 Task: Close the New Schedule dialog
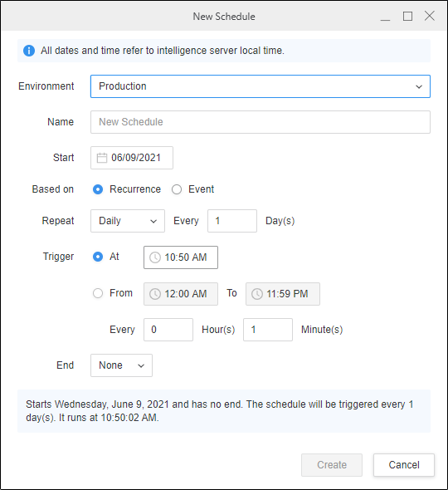[x=430, y=16]
